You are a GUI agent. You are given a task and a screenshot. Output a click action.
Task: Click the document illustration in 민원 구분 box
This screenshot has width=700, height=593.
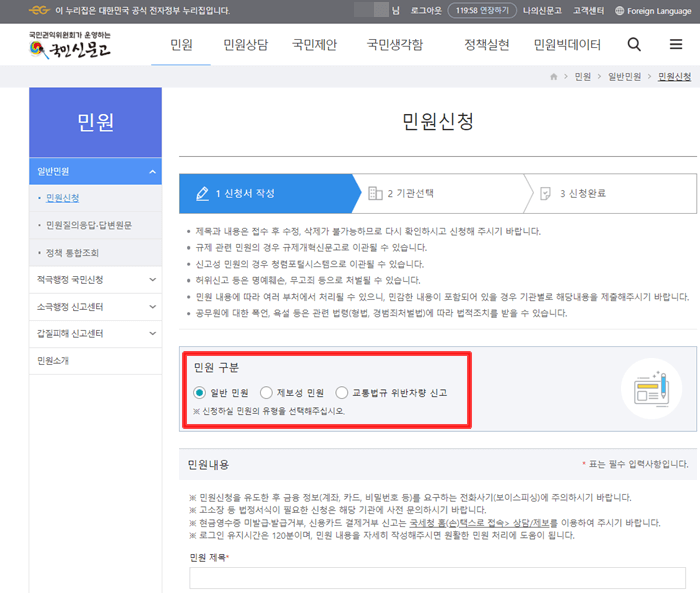(651, 389)
